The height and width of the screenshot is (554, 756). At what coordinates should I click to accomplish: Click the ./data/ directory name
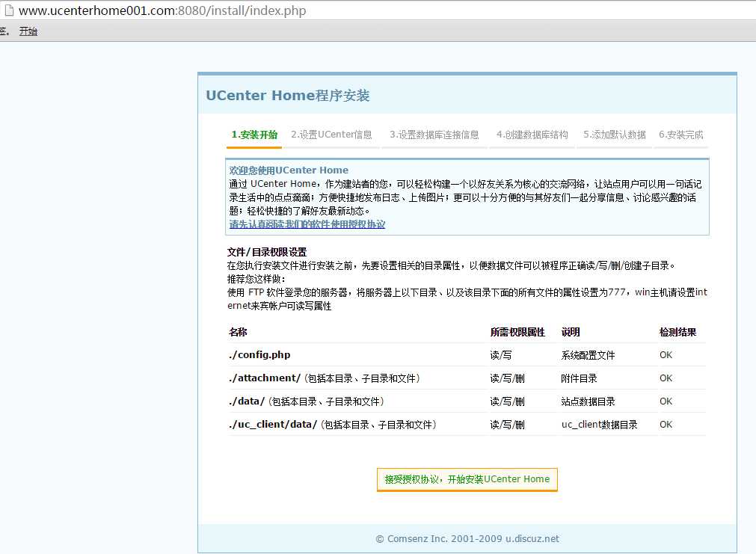coord(247,401)
